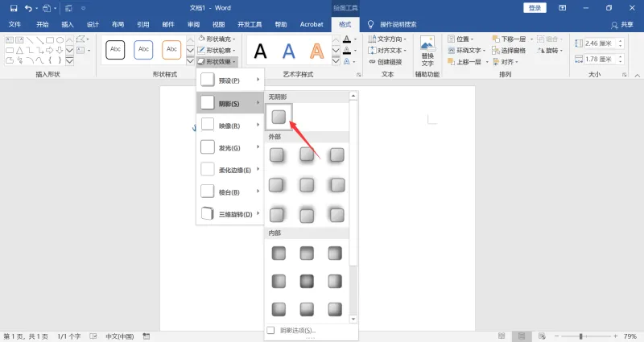The height and width of the screenshot is (342, 644).
Task: Click 下移一层 send backward button
Action: click(510, 39)
